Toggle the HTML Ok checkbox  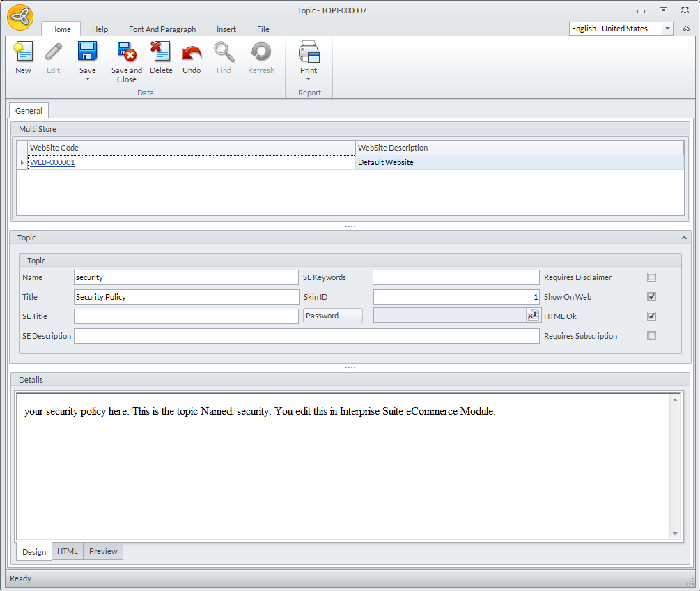pyautogui.click(x=652, y=316)
